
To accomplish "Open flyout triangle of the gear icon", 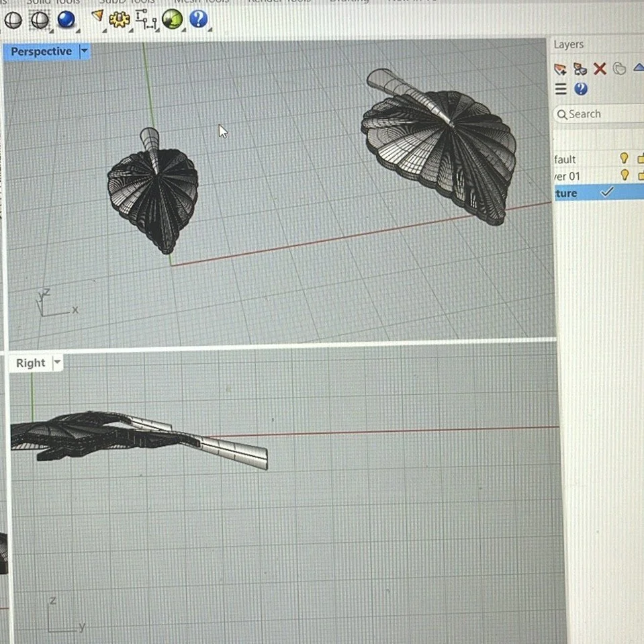I will [131, 30].
